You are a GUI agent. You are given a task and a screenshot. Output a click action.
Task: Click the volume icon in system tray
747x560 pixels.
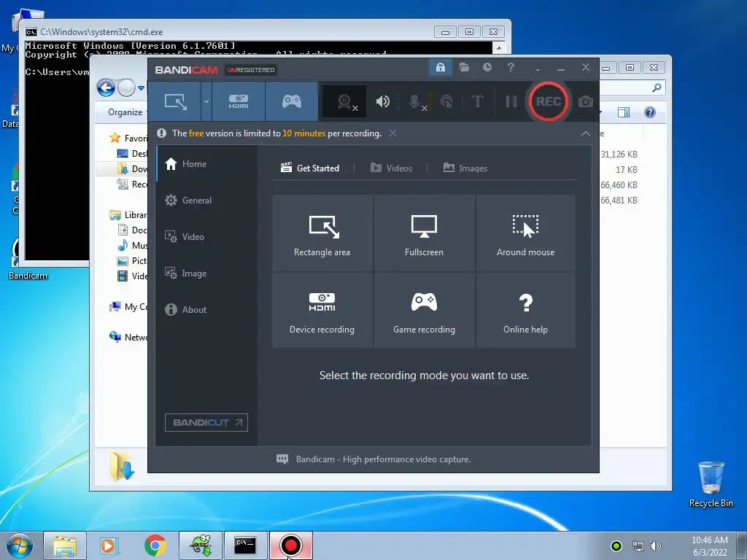pos(656,546)
